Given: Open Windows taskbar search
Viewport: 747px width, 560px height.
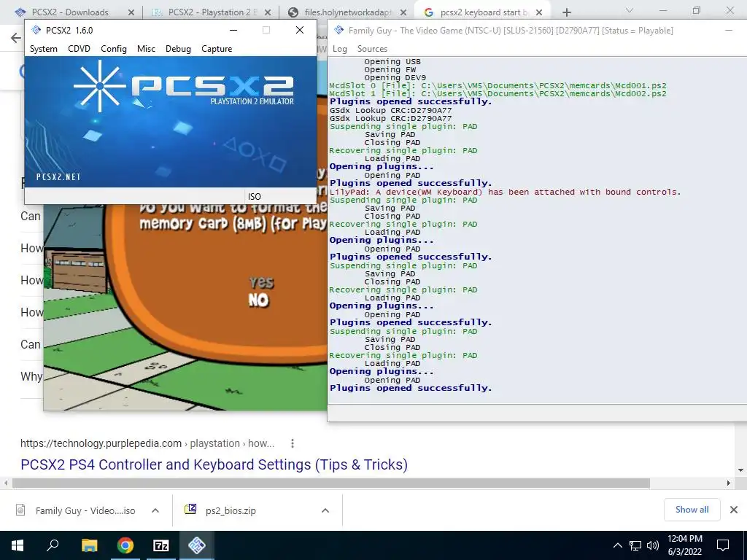Looking at the screenshot, I should 53,545.
